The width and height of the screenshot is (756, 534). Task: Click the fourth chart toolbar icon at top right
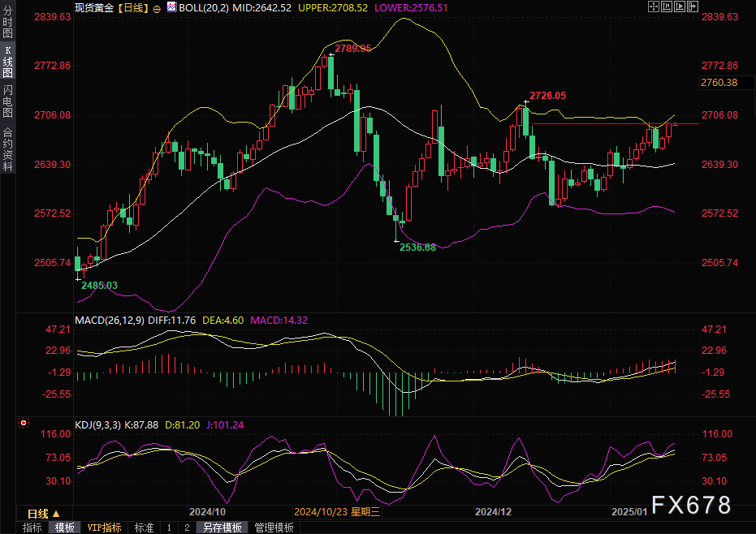pos(693,6)
